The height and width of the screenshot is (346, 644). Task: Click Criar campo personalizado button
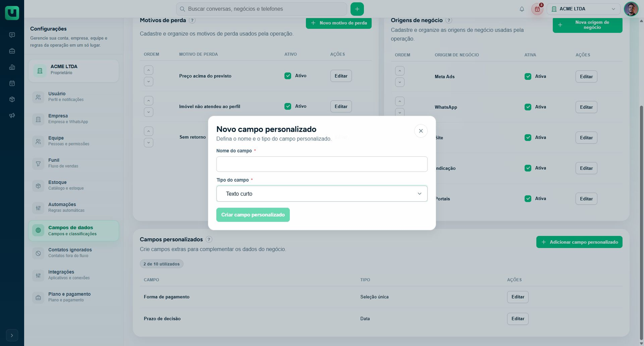pyautogui.click(x=253, y=215)
